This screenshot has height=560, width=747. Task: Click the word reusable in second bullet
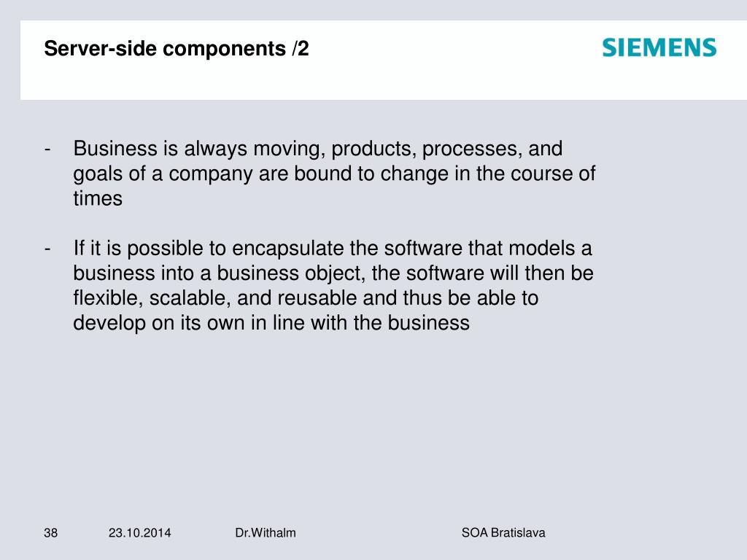[x=317, y=298]
